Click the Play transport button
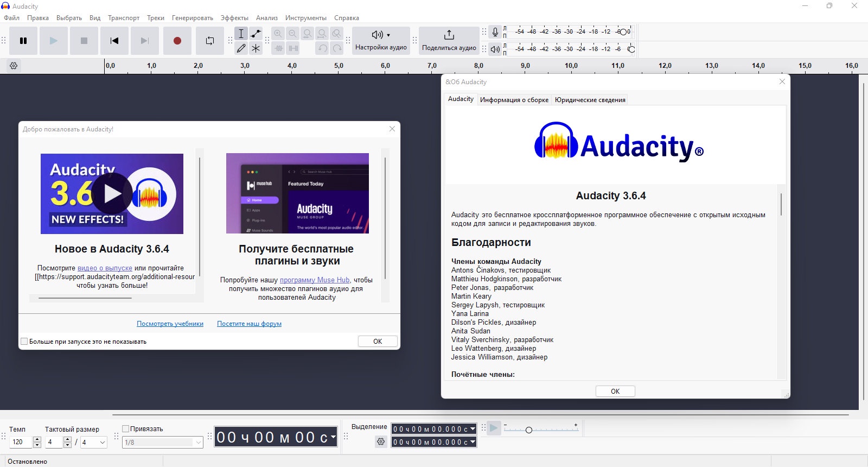Image resolution: width=868 pixels, height=467 pixels. point(53,41)
